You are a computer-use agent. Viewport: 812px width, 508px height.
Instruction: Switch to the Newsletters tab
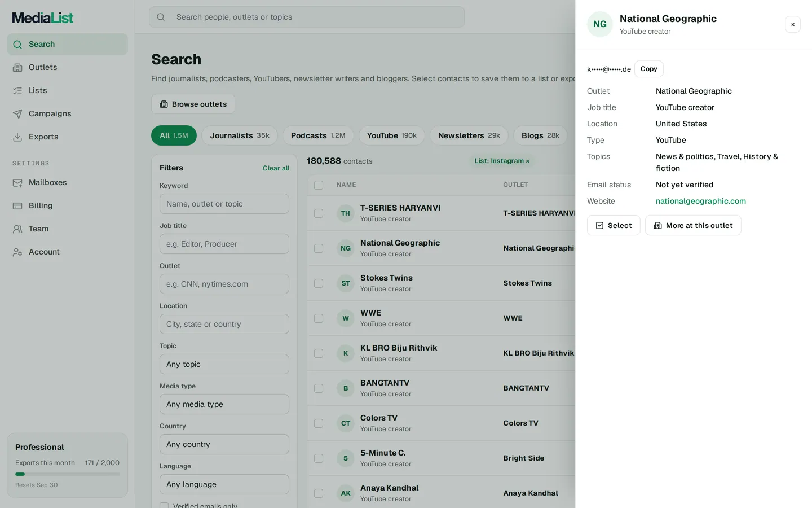(x=469, y=135)
